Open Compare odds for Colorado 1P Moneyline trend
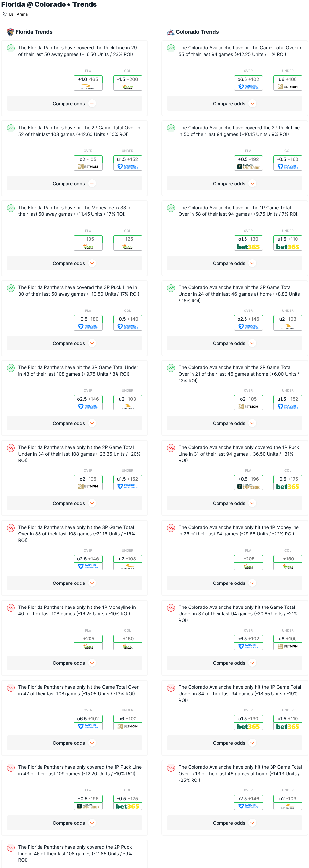 235,583
